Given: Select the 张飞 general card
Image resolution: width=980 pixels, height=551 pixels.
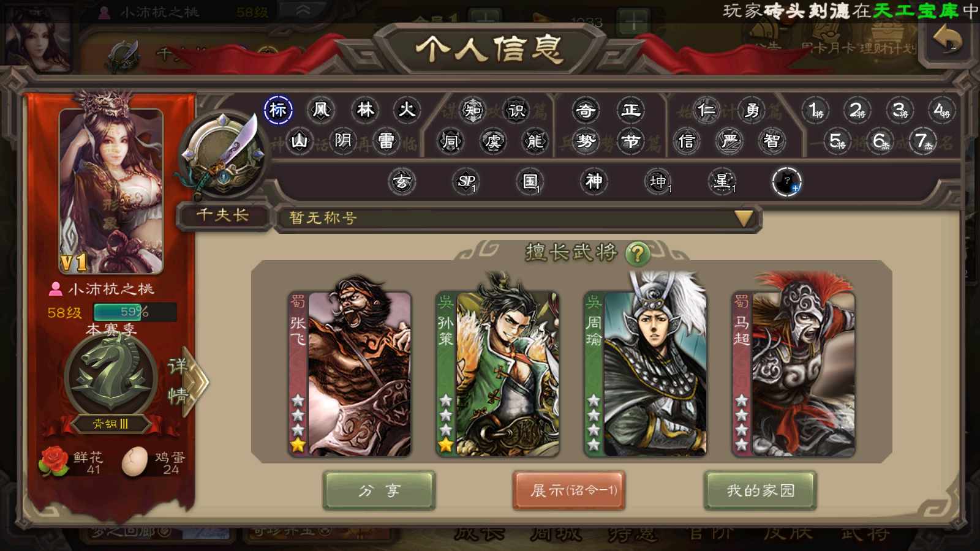Looking at the screenshot, I should pyautogui.click(x=350, y=373).
